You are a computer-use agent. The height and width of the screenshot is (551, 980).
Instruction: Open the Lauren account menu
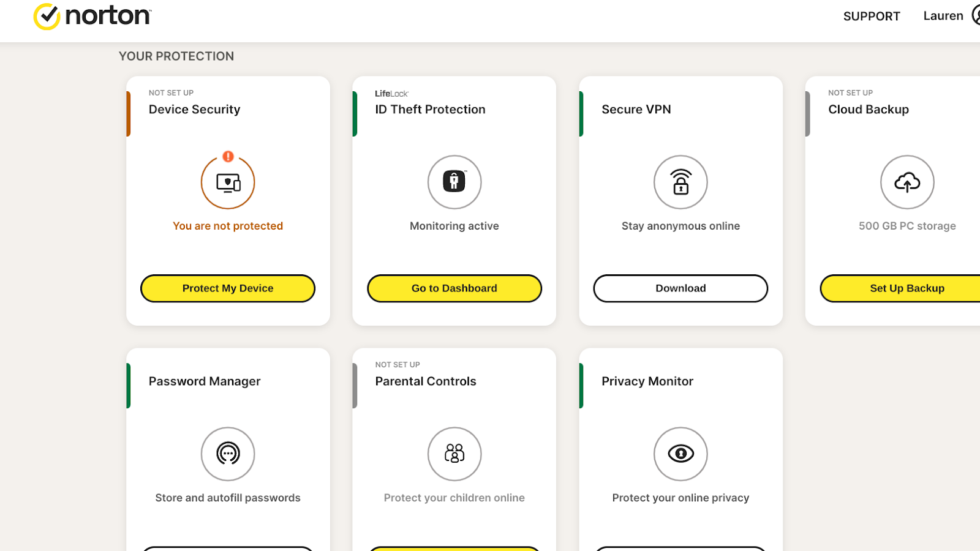[x=951, y=16]
